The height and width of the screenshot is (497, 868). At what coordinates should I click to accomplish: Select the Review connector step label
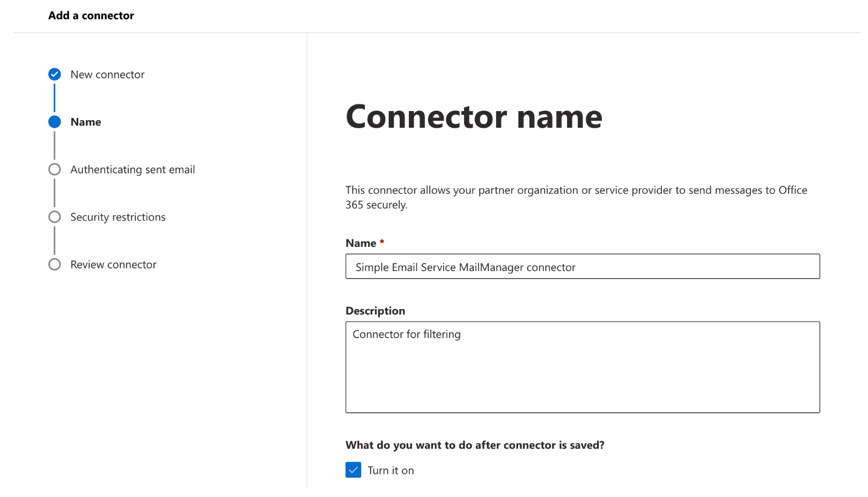point(113,264)
